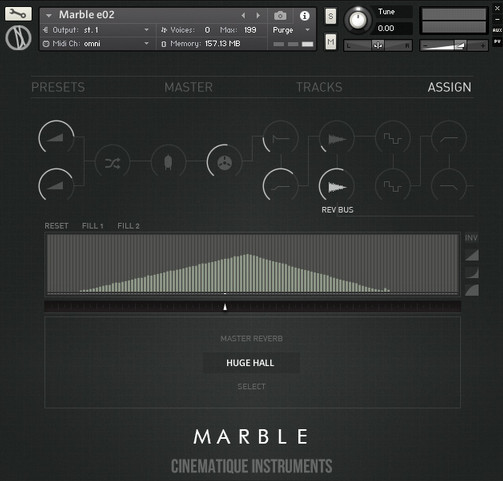Click the RESET button above the graph
Viewport: 503px width, 481px height.
56,226
